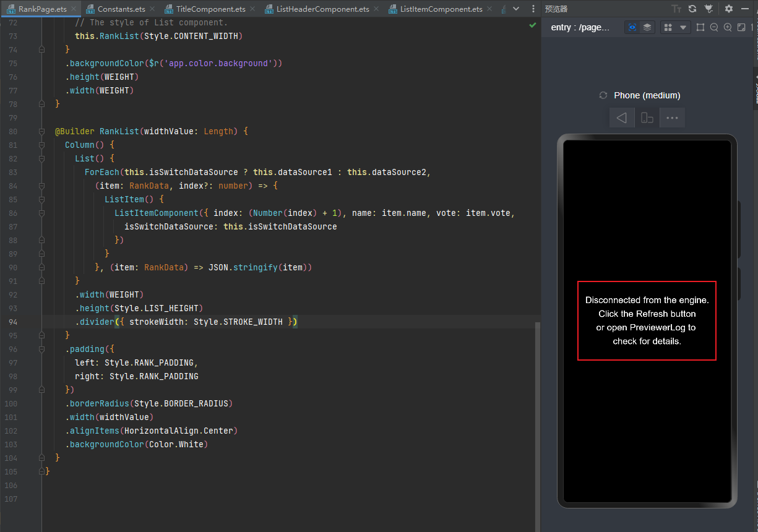Click refresh icon beside Phone (medium)
Image resolution: width=758 pixels, height=532 pixels.
[603, 95]
